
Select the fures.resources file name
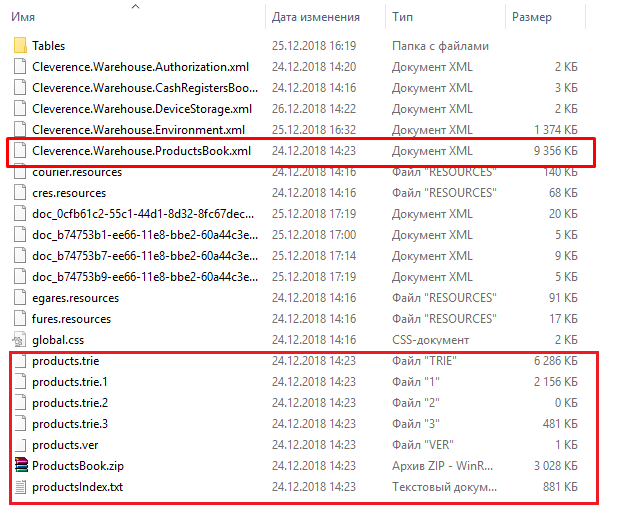tap(71, 319)
